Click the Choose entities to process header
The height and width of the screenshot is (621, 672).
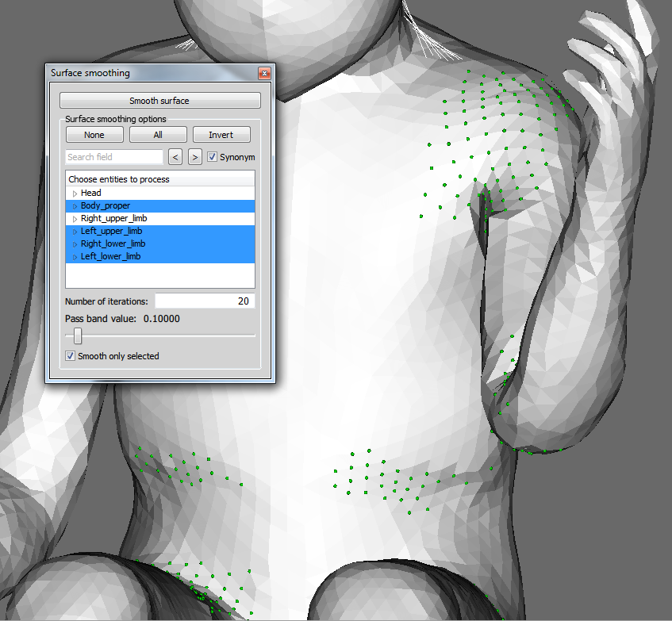[160, 179]
